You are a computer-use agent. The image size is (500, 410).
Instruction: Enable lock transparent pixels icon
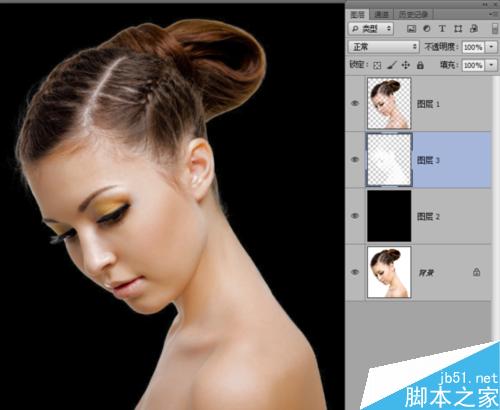(377, 65)
